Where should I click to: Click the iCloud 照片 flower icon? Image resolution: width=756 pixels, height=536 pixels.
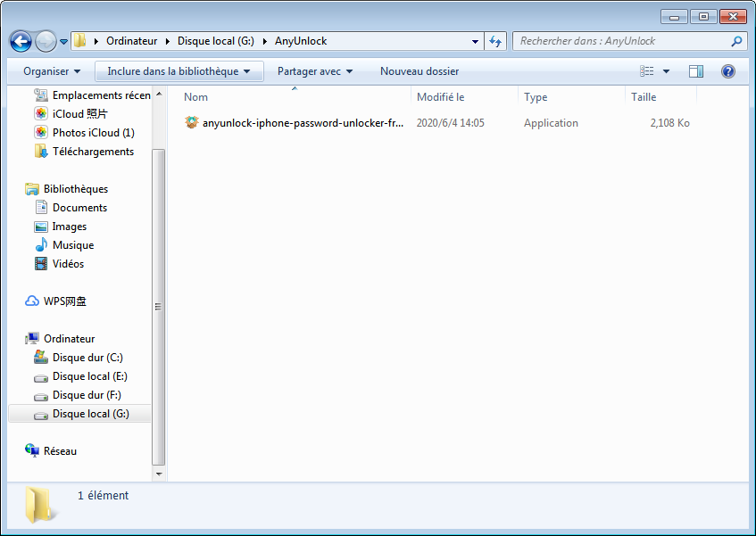(41, 113)
